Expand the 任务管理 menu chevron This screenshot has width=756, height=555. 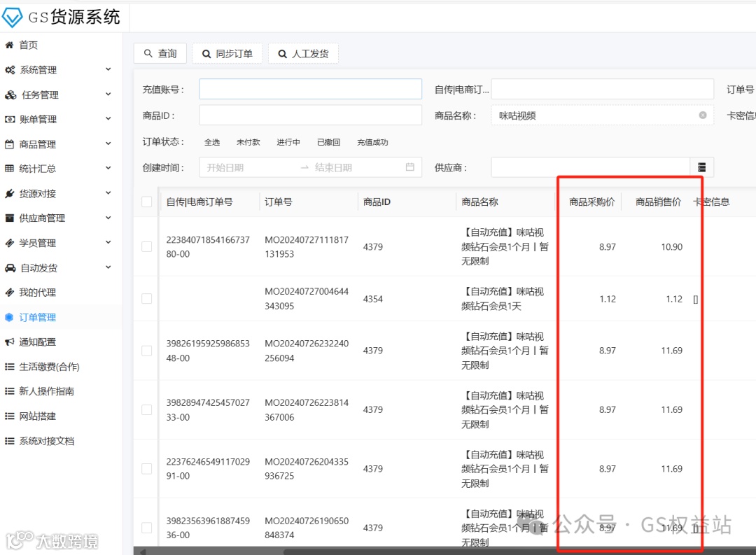point(108,94)
